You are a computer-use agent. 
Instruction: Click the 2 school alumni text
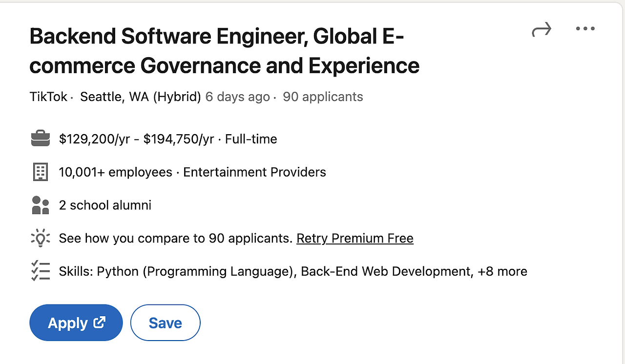coord(105,205)
